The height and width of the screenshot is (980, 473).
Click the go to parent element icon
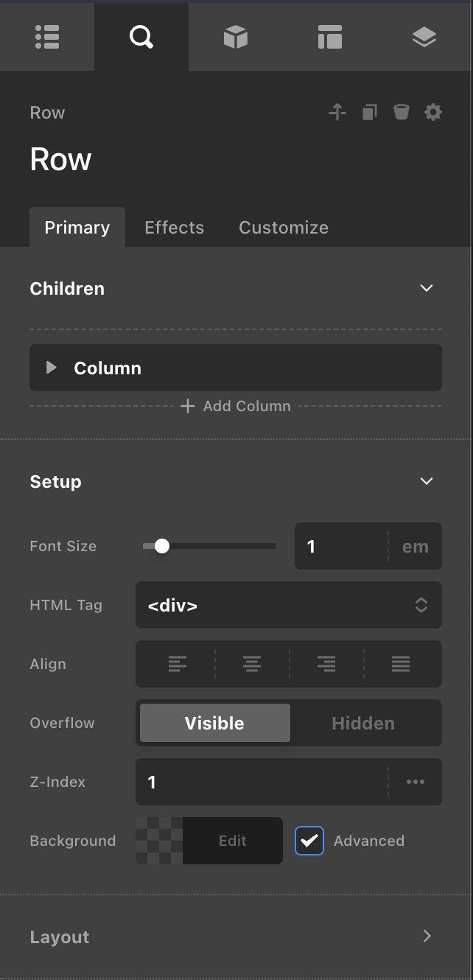click(337, 112)
